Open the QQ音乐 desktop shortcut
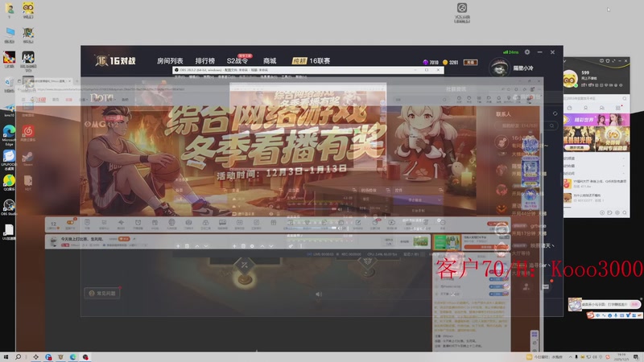 pyautogui.click(x=9, y=183)
